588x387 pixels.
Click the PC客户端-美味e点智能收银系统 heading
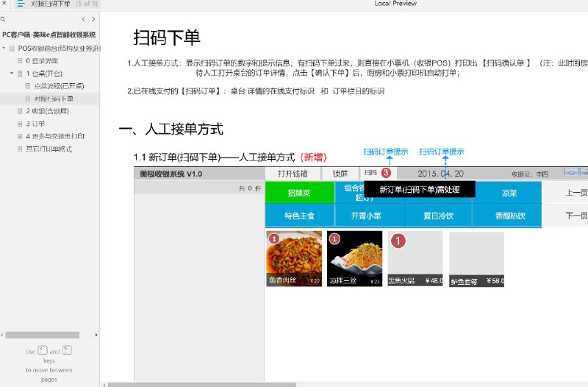[49, 35]
